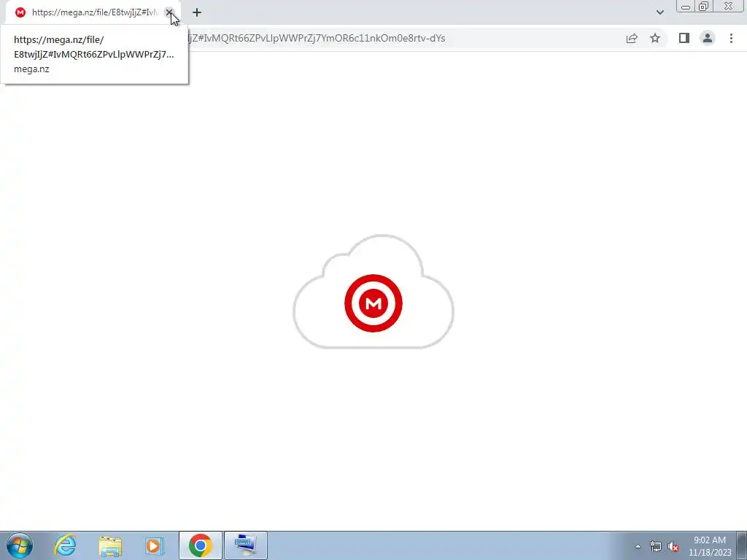Share this page icon in address bar
Image resolution: width=747 pixels, height=560 pixels.
point(632,38)
